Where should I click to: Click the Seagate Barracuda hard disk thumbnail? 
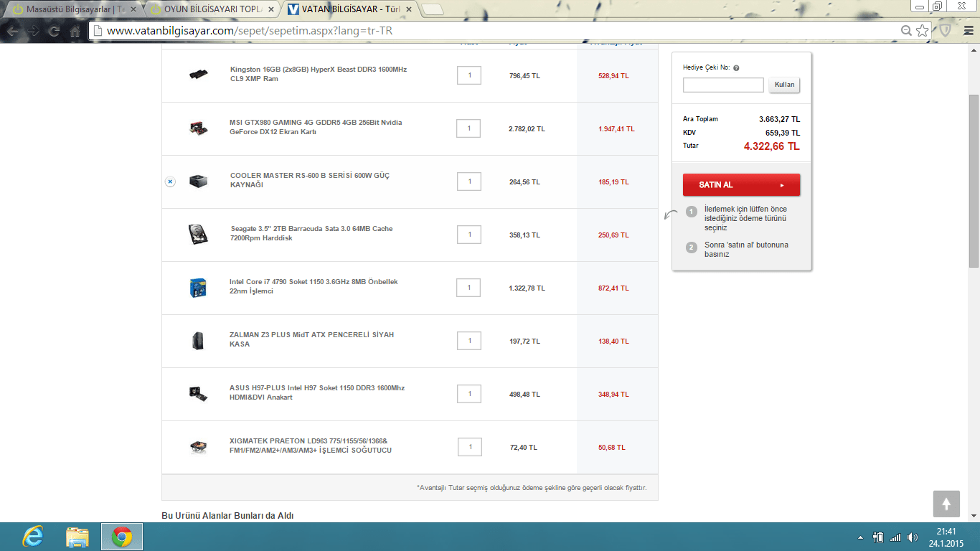click(x=198, y=235)
